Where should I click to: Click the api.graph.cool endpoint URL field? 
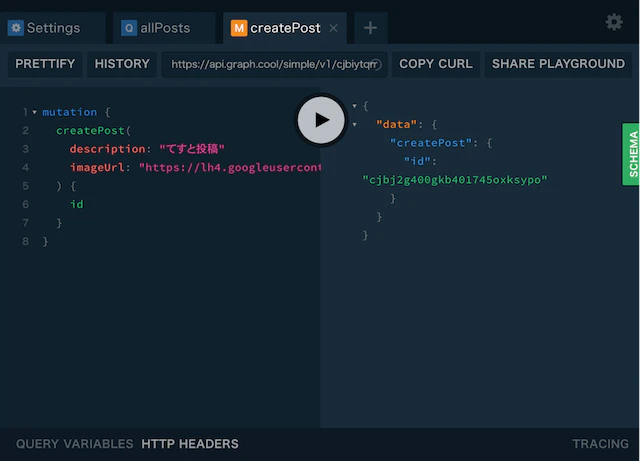tap(274, 64)
